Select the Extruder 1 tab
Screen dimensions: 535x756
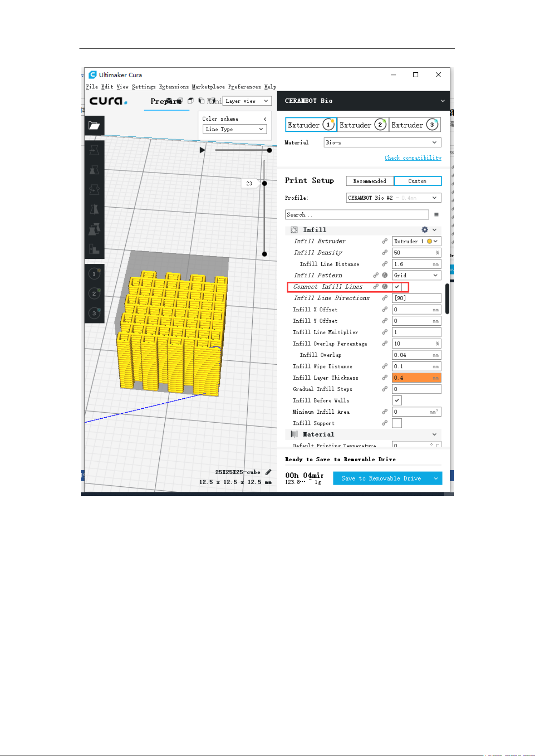click(311, 125)
